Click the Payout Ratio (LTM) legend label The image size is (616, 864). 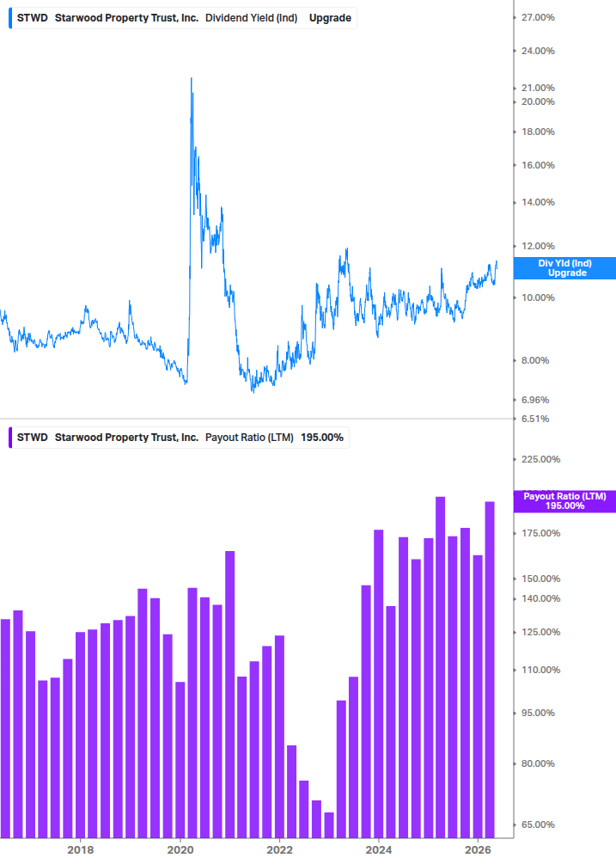coord(249,438)
